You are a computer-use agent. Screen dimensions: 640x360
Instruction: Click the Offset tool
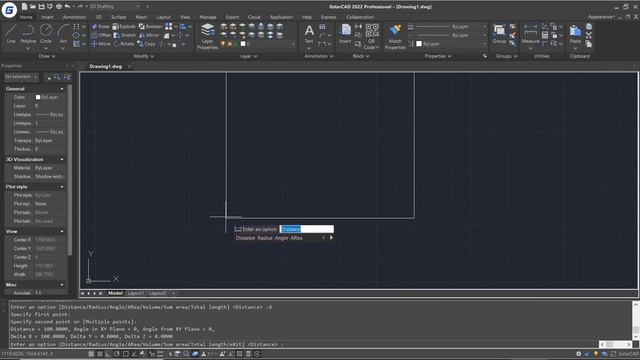coord(100,35)
